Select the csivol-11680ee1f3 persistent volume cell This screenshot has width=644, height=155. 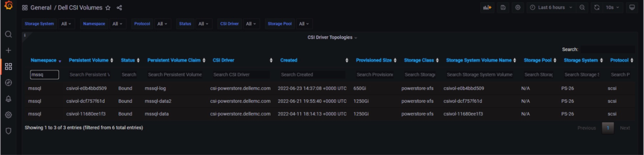(x=86, y=114)
